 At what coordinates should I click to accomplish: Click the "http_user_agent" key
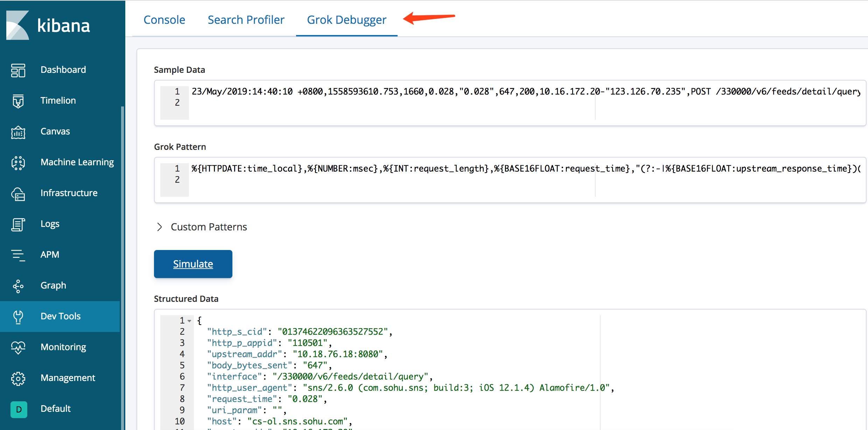click(x=250, y=388)
